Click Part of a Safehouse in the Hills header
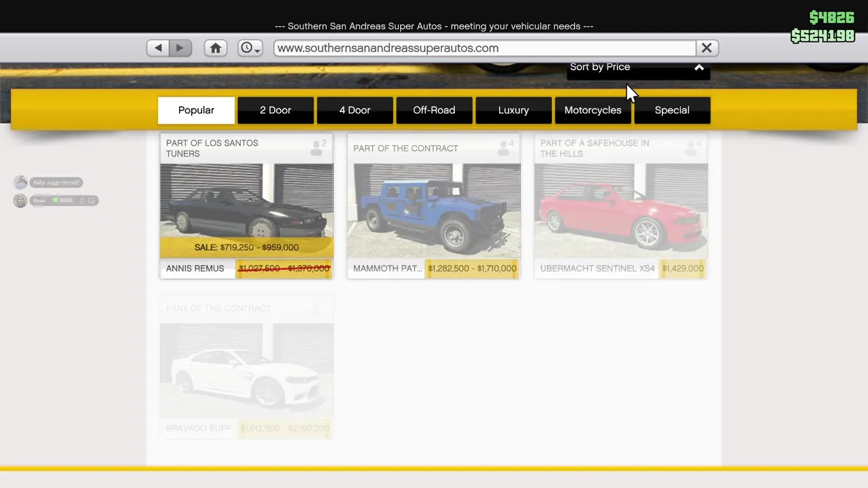 coord(595,148)
